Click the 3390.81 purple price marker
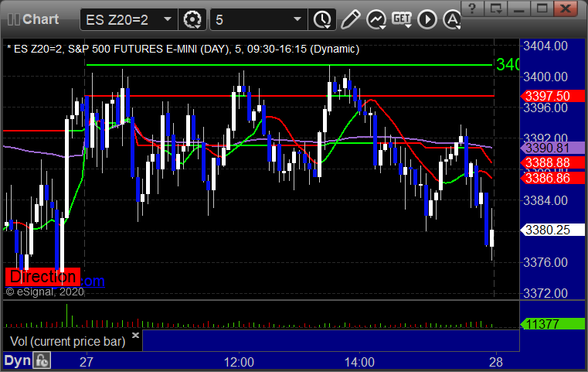This screenshot has height=372, width=588. 552,148
